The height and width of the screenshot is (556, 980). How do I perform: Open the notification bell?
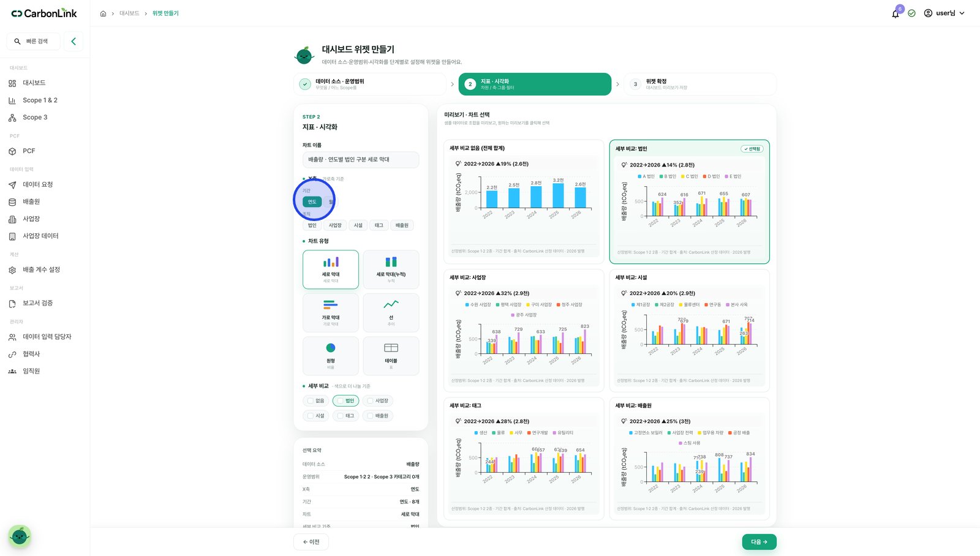point(895,13)
